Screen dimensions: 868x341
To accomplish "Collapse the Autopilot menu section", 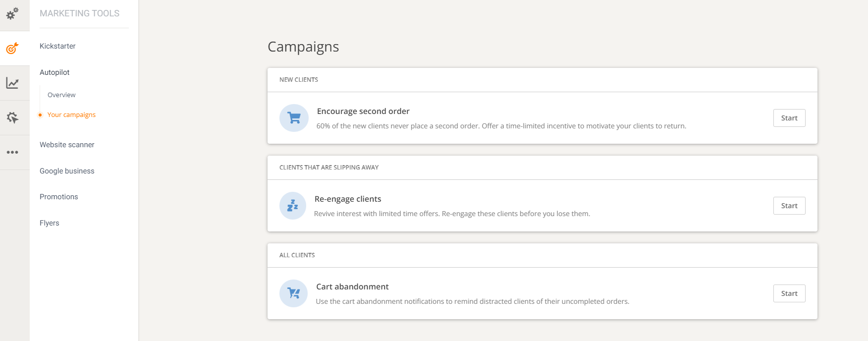I will coord(54,72).
